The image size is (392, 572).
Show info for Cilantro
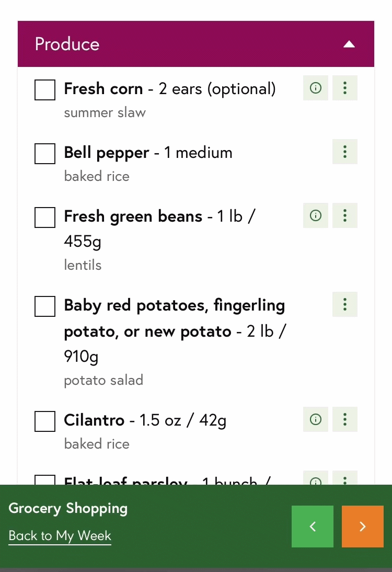(316, 419)
